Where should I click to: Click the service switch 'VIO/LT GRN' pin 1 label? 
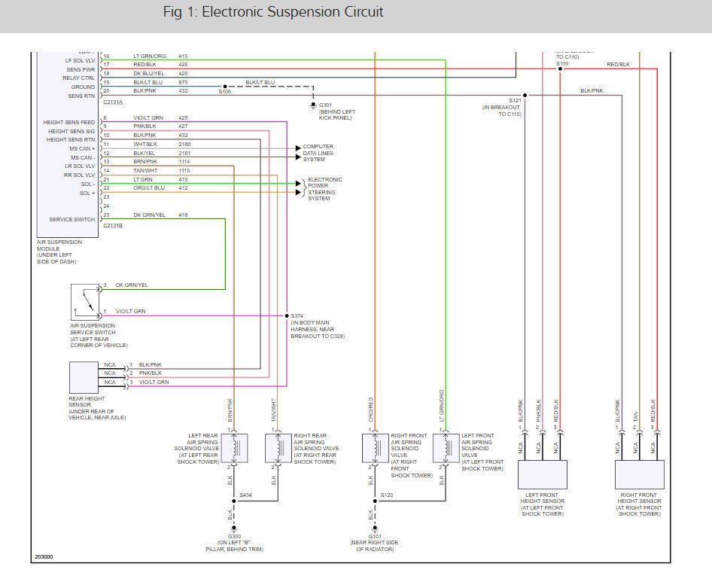tap(130, 312)
